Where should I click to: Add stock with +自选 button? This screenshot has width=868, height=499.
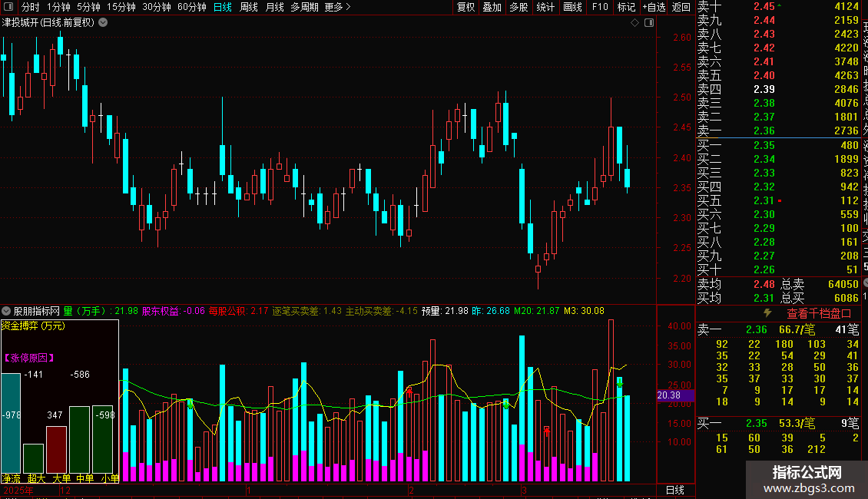tap(654, 7)
